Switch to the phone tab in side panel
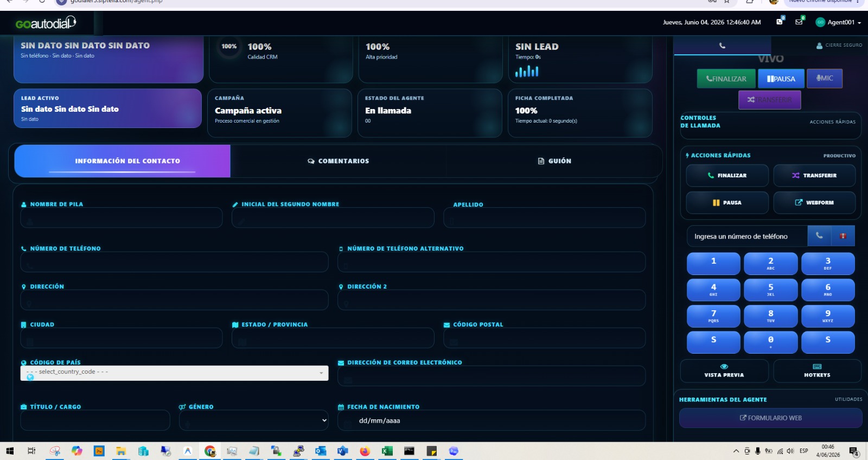The height and width of the screenshot is (460, 868). point(722,46)
